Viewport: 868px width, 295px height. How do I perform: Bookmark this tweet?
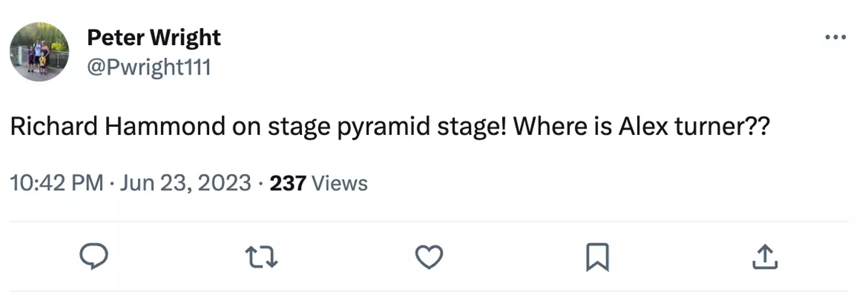coord(597,257)
